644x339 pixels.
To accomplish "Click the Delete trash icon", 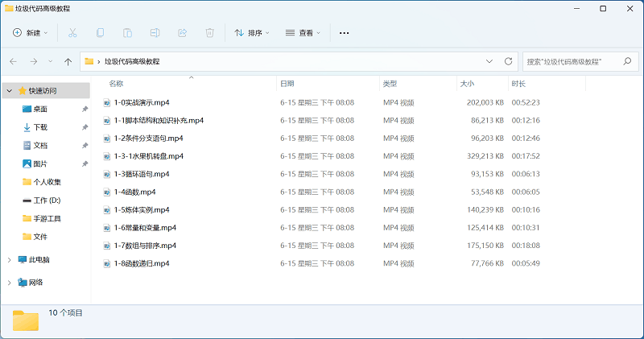I will point(209,33).
